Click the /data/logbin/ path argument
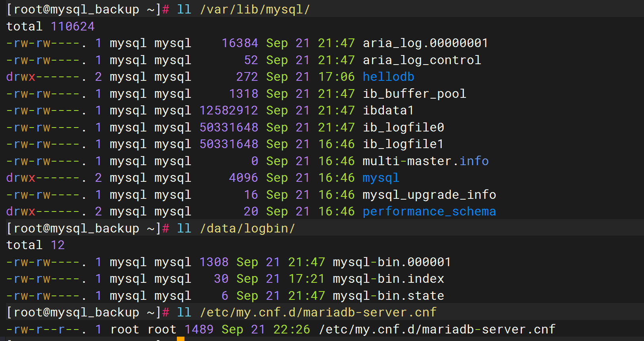This screenshot has width=644, height=341. pos(247,228)
